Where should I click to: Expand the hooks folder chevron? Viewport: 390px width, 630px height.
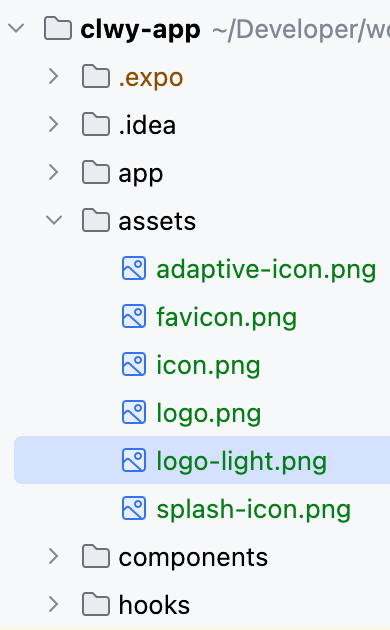click(x=53, y=604)
